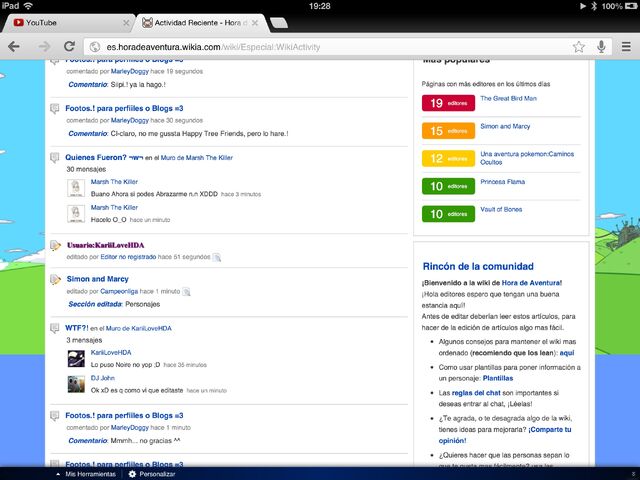Tap comment bubble icon for Quienes Fueron
640x480 pixels.
(x=55, y=158)
